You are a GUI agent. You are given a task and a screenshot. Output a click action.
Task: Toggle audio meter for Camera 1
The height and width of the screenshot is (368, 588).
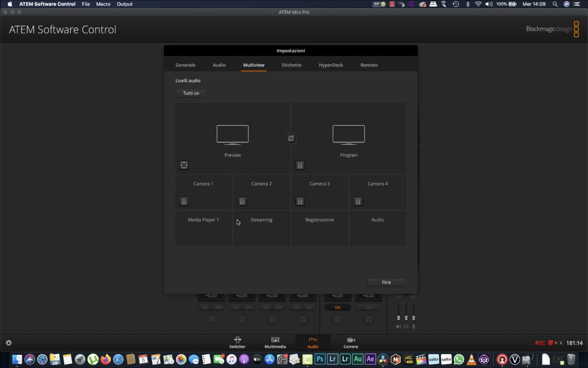click(184, 201)
